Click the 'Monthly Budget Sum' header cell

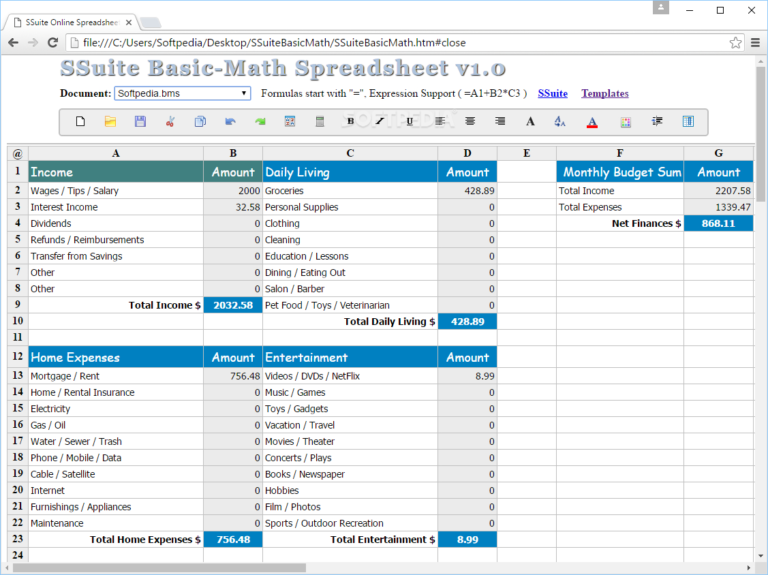point(620,172)
